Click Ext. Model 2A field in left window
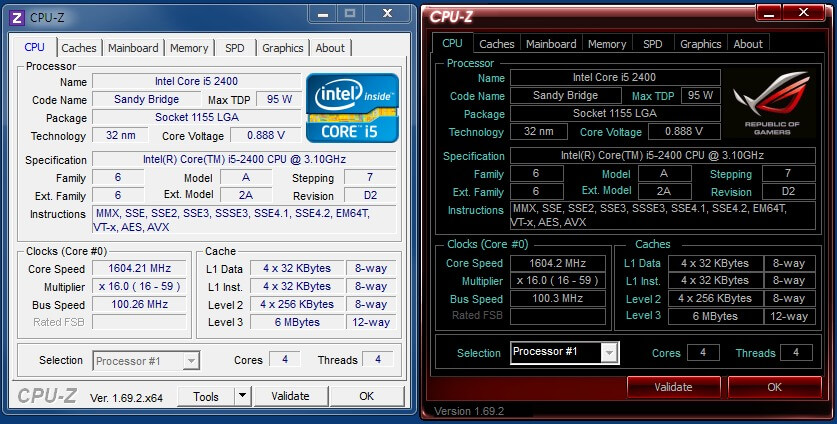 click(246, 195)
